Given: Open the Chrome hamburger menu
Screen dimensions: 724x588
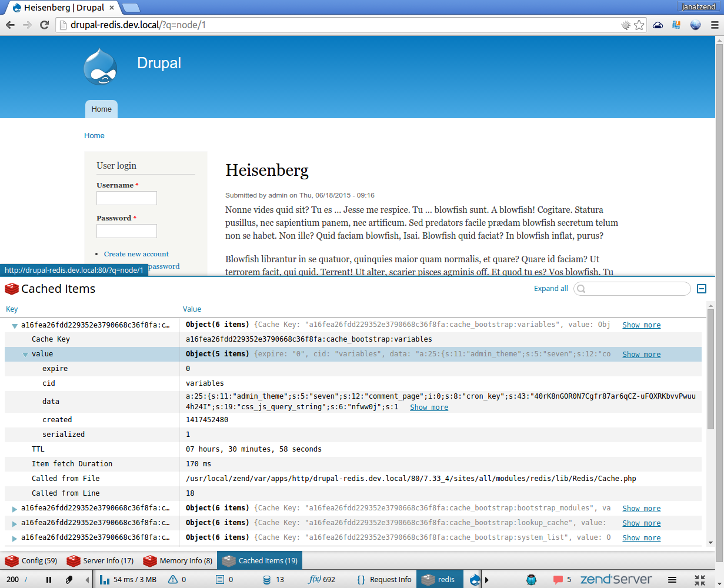Looking at the screenshot, I should [x=714, y=25].
